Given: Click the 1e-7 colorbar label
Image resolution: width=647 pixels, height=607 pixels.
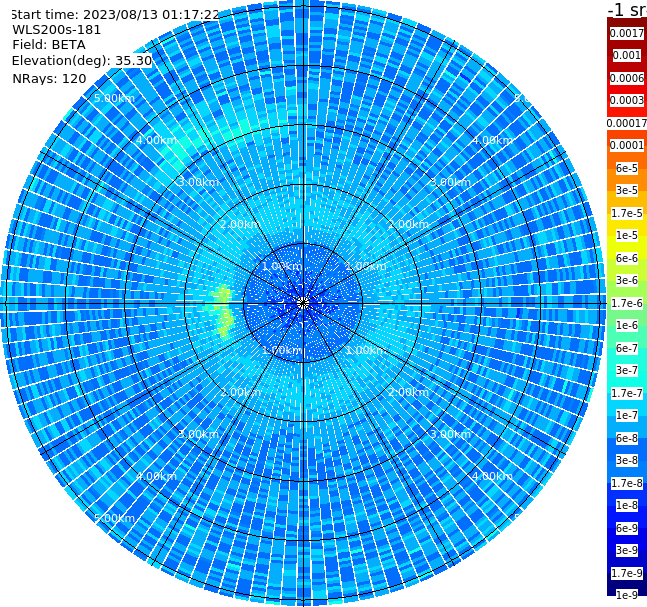Looking at the screenshot, I should pos(627,415).
